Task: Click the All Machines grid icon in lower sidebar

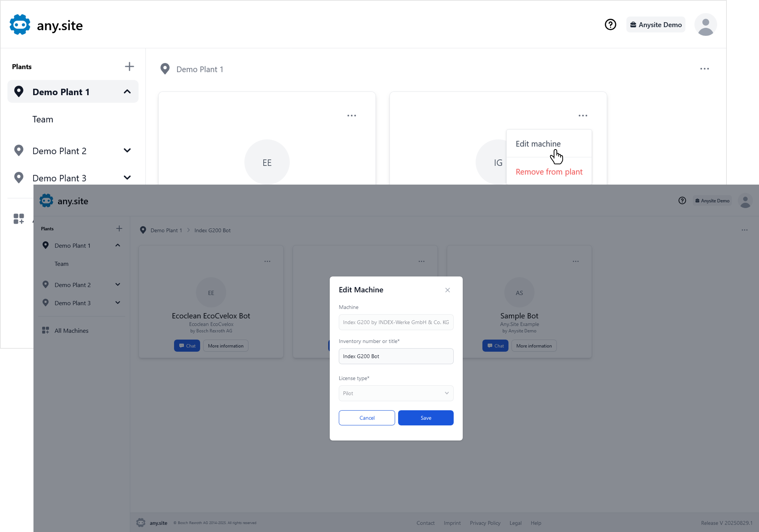Action: tap(46, 330)
